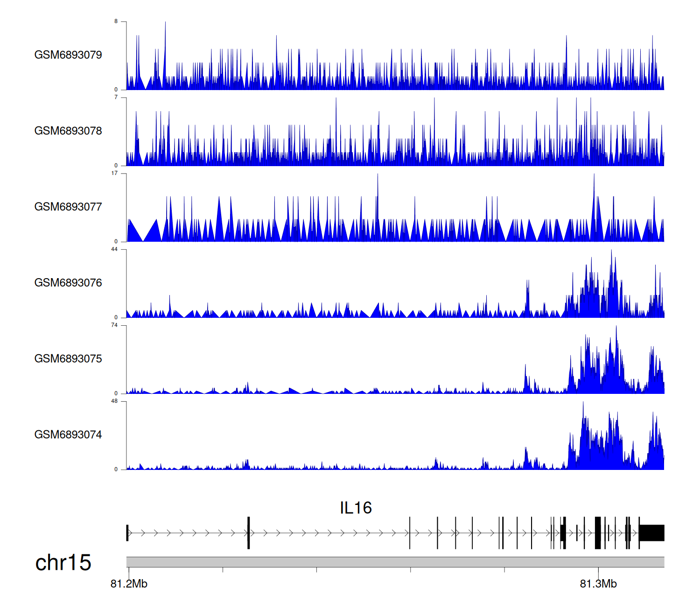Select the GSM6893074 sample label
700x616 pixels.
[x=68, y=435]
